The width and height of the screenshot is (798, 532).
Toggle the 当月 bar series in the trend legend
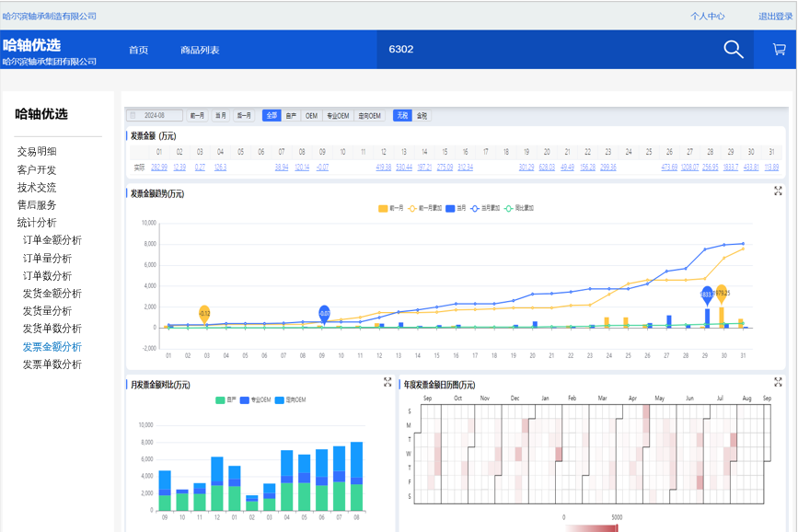tap(456, 208)
